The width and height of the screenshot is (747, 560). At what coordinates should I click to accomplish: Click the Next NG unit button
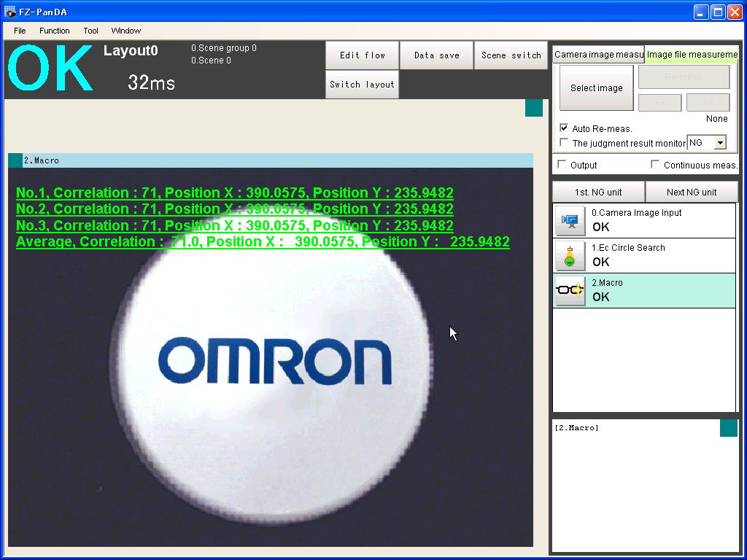[x=692, y=192]
